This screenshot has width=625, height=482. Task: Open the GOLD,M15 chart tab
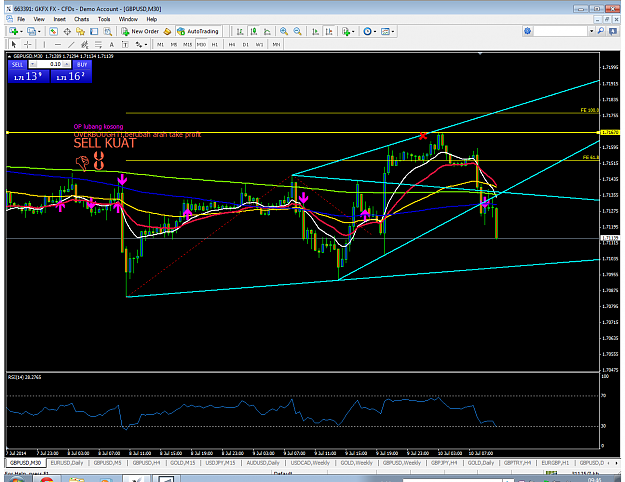pyautogui.click(x=183, y=463)
